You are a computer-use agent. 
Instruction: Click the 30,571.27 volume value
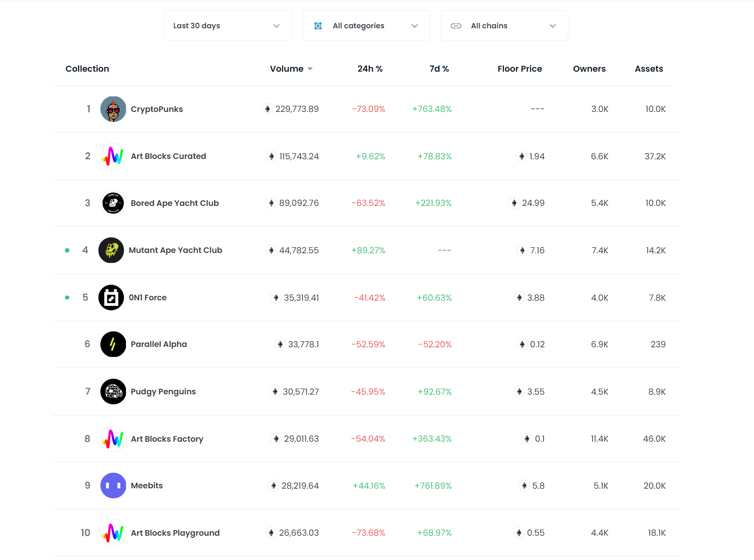point(301,392)
